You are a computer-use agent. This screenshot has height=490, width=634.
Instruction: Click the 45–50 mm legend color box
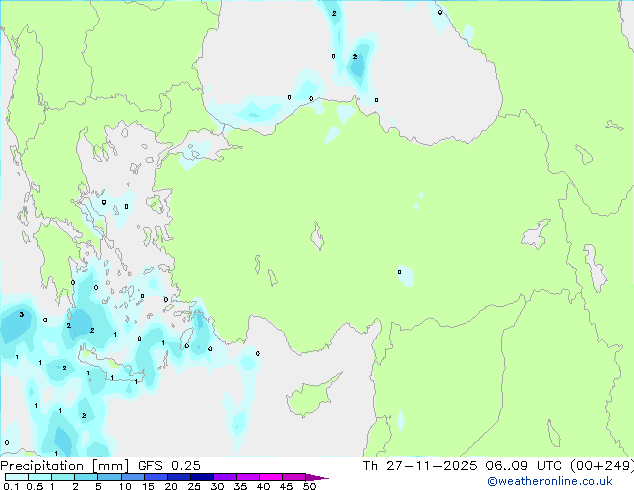[294, 477]
